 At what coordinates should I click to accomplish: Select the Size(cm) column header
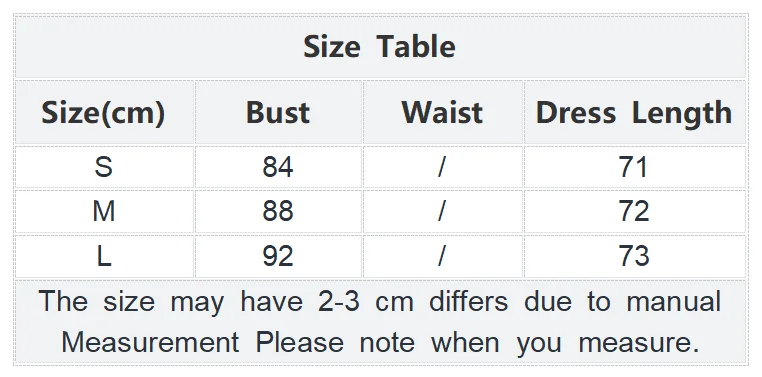[105, 113]
